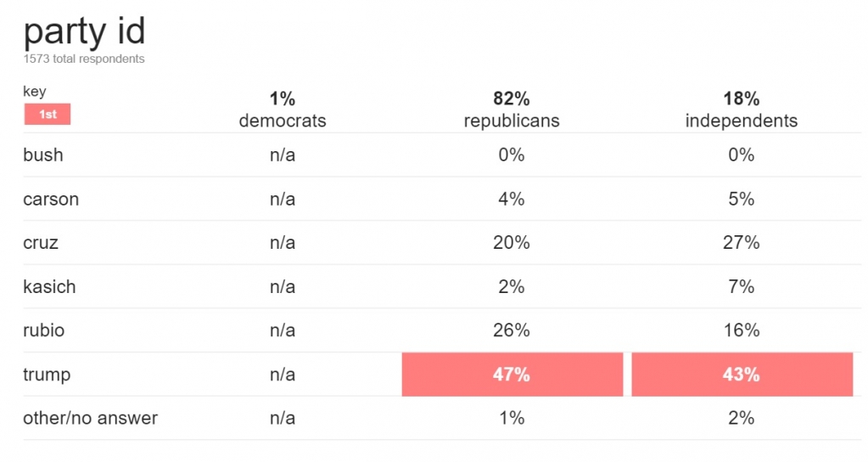Click the bush row label

43,155
